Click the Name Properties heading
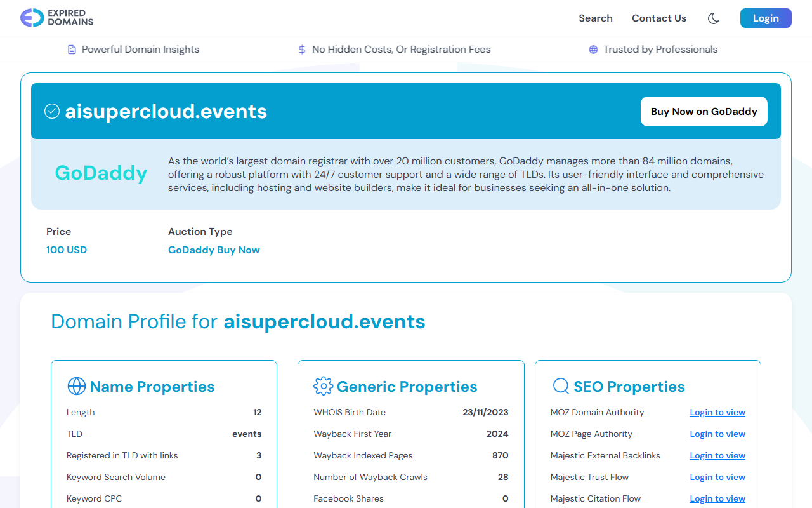This screenshot has width=812, height=508. tap(152, 387)
